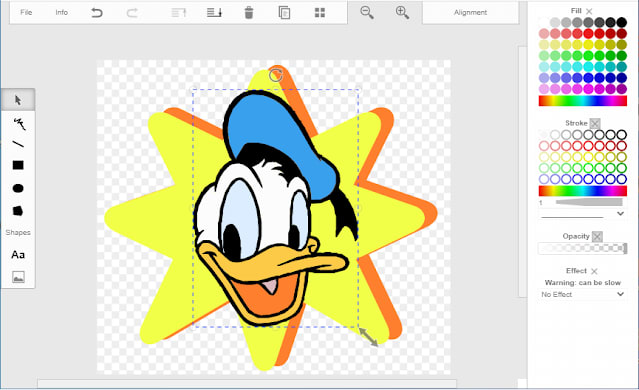Click the 'Warning: can be slow' text

[582, 282]
